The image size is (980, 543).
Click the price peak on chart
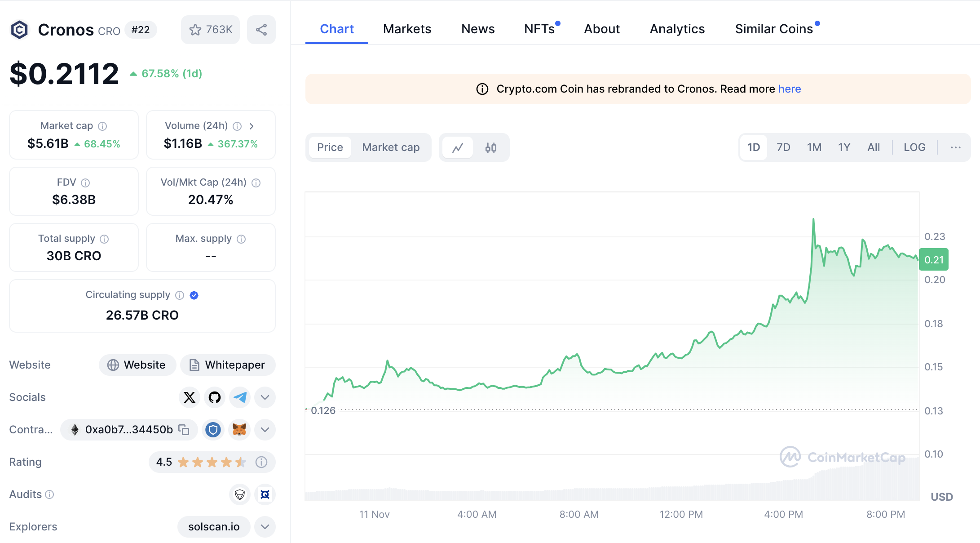pyautogui.click(x=813, y=220)
